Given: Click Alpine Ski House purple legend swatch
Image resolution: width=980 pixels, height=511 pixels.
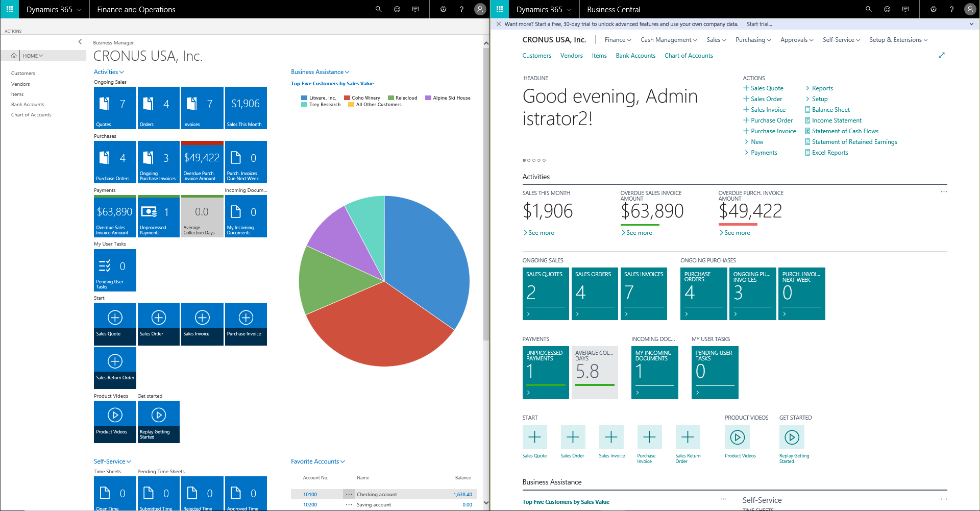Looking at the screenshot, I should click(x=428, y=98).
